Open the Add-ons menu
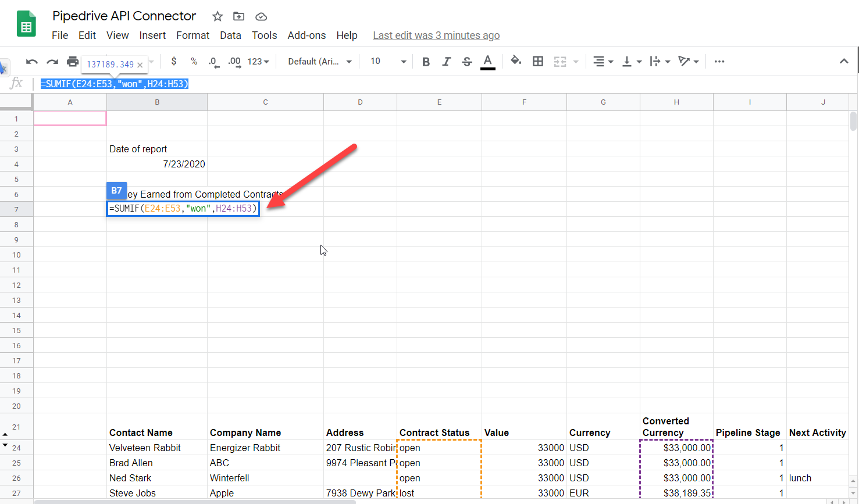 pos(306,35)
